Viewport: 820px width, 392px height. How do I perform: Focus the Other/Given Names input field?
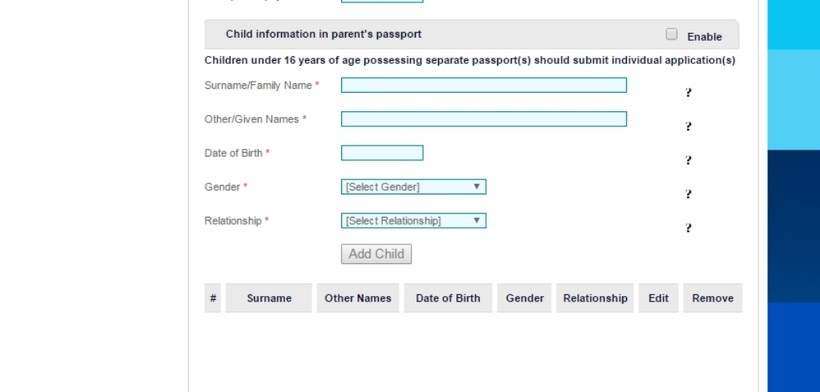coord(484,119)
